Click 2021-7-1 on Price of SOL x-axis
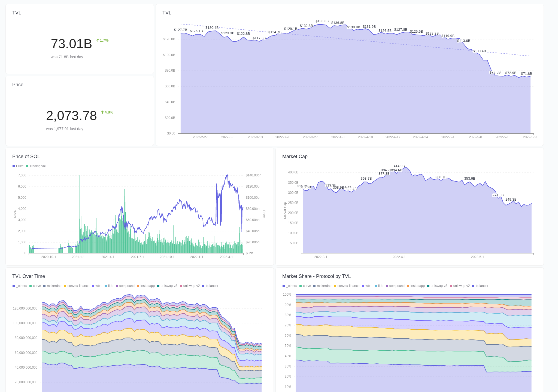The height and width of the screenshot is (392, 558). [138, 257]
